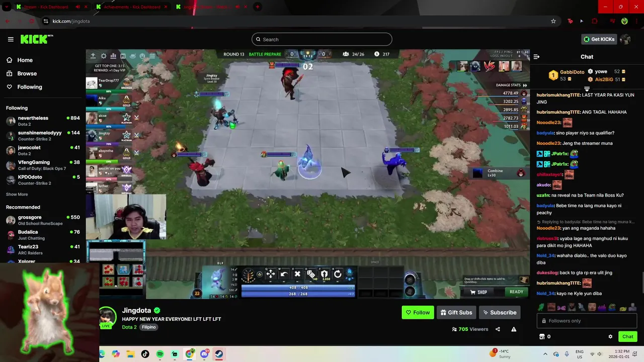The width and height of the screenshot is (644, 362).
Task: Mute the active Jingdota tab audio
Action: [236, 7]
